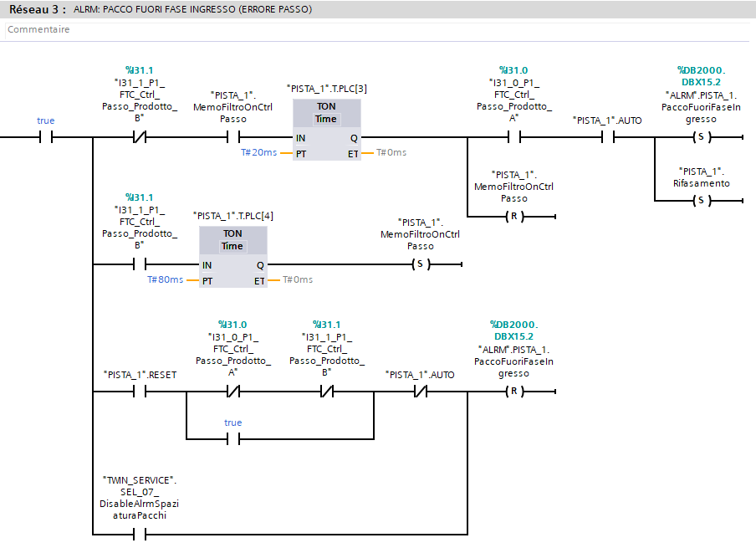Select the Rifasamento set coil

coord(701,201)
